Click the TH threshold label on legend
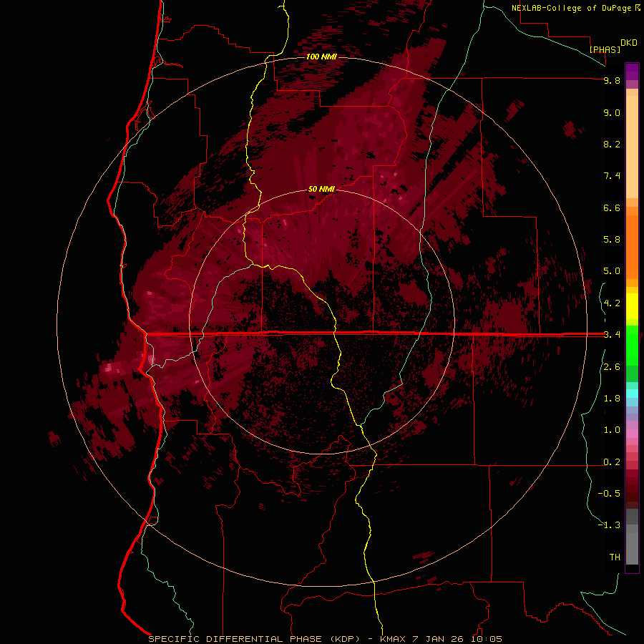Image resolution: width=644 pixels, height=644 pixels. pos(615,557)
